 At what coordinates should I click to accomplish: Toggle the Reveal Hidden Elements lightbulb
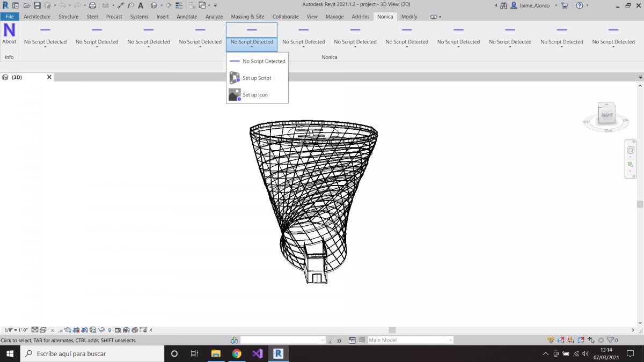110,330
